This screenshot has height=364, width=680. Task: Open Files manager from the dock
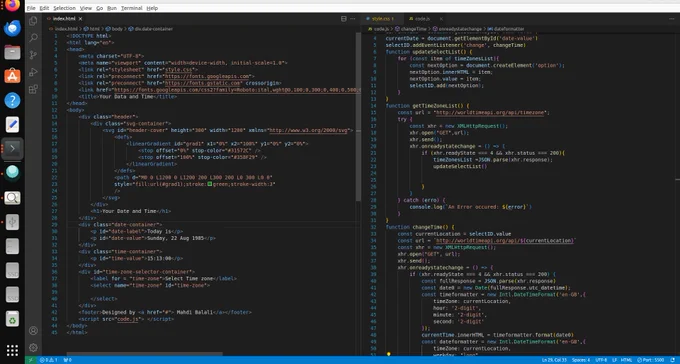coord(12,52)
